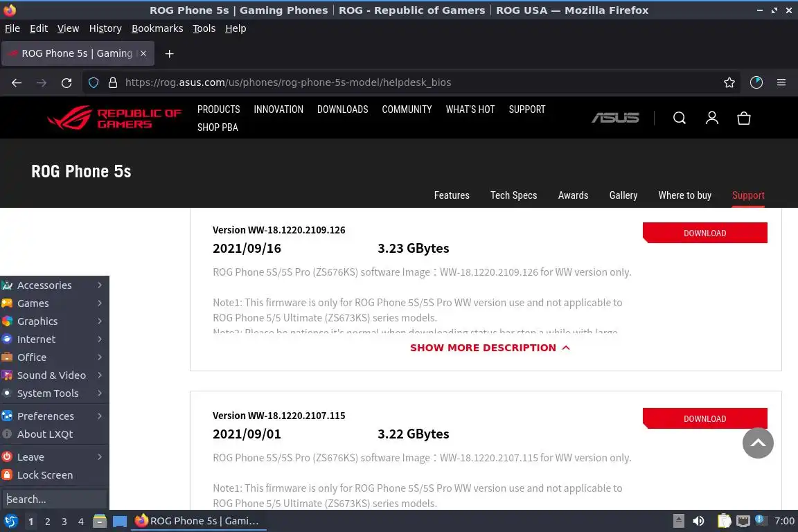Open the File menu
Image resolution: width=798 pixels, height=532 pixels.
pos(12,28)
